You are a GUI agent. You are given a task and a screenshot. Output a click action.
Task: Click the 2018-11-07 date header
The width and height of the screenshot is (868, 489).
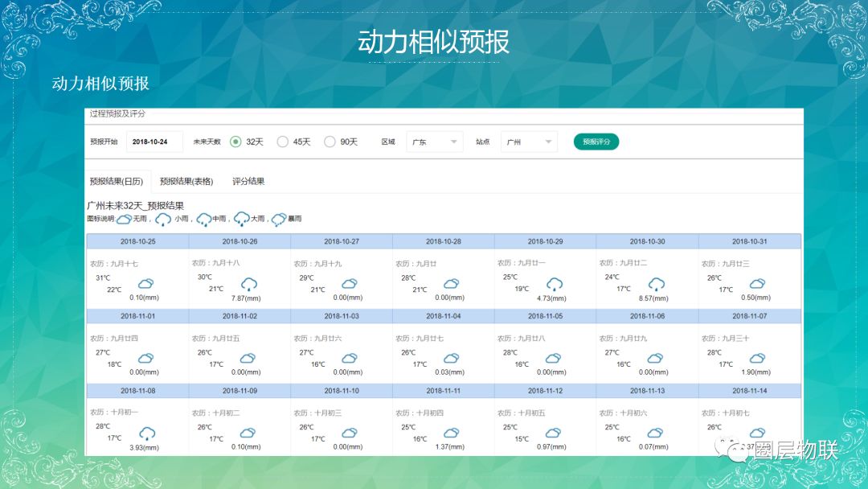pos(750,316)
